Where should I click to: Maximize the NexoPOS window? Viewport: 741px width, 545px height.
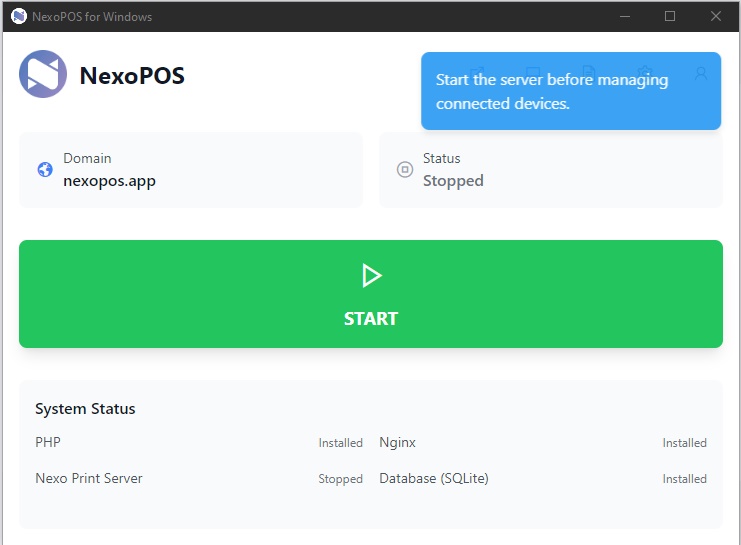[670, 16]
